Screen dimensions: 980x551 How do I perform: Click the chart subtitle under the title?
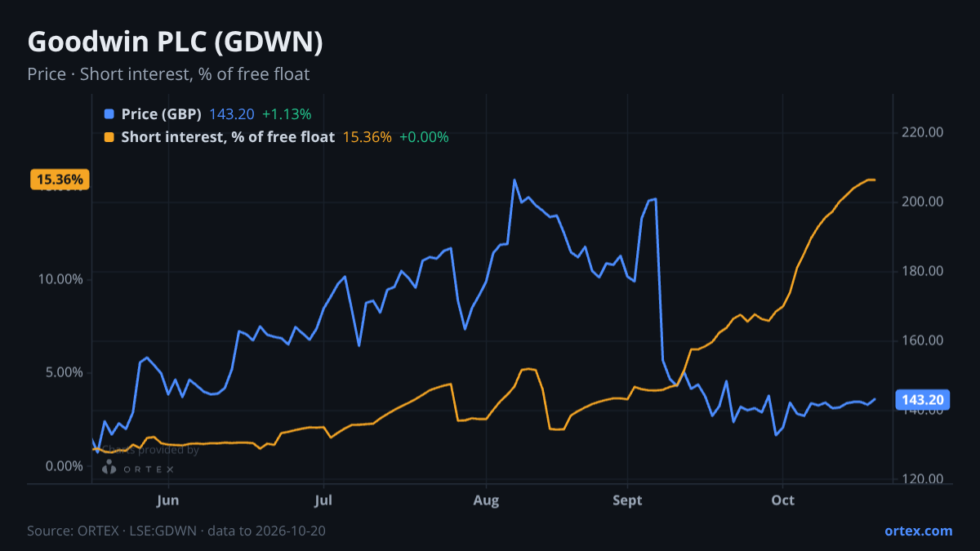pos(168,74)
